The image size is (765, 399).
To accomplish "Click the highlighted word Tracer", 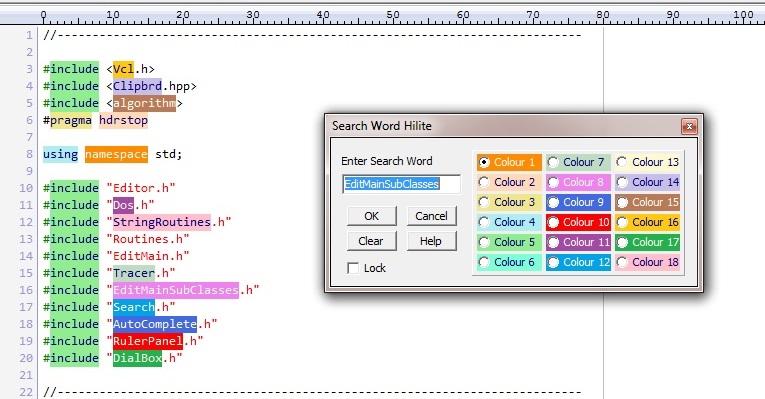I will click(134, 273).
